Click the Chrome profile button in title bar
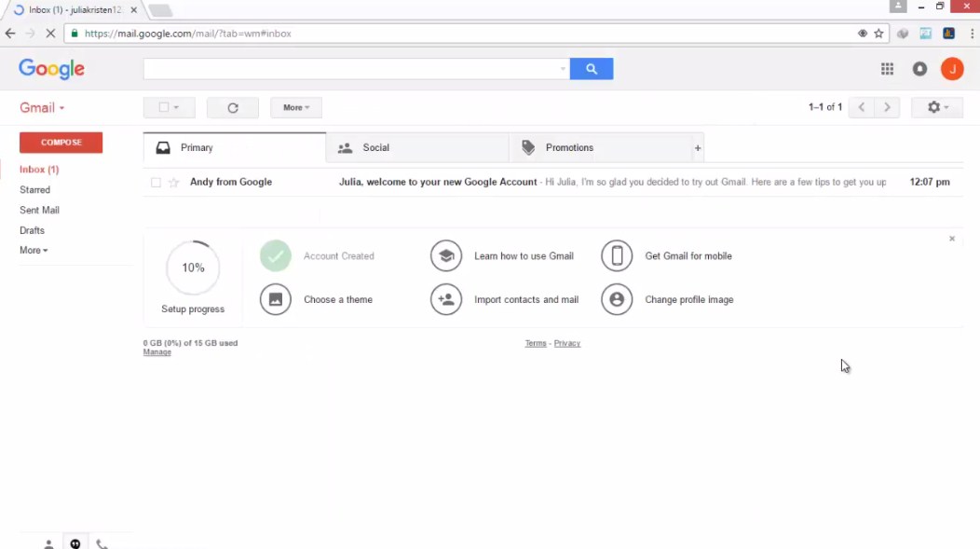Image resolution: width=980 pixels, height=549 pixels. 898,7
